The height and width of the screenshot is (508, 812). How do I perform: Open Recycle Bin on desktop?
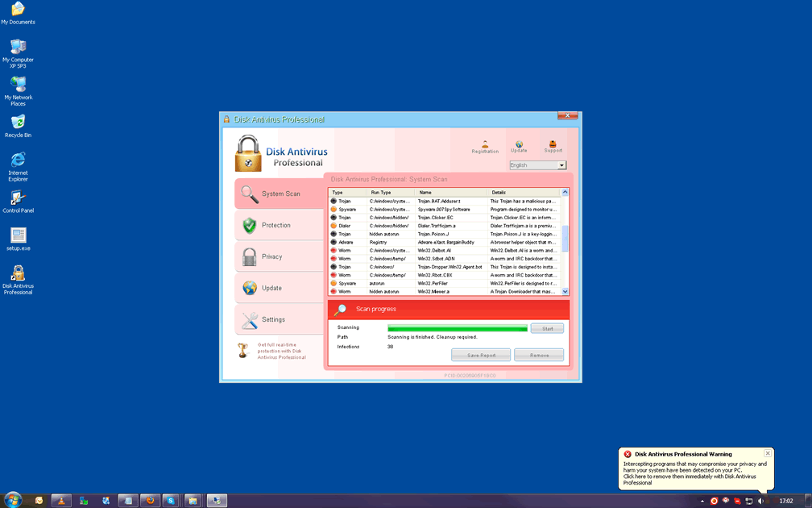click(x=18, y=123)
